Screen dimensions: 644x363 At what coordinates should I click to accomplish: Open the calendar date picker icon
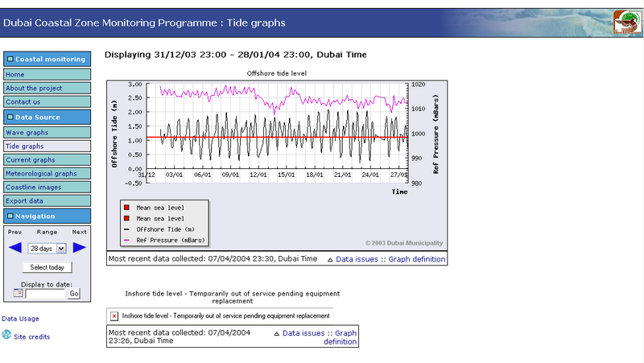click(x=18, y=293)
